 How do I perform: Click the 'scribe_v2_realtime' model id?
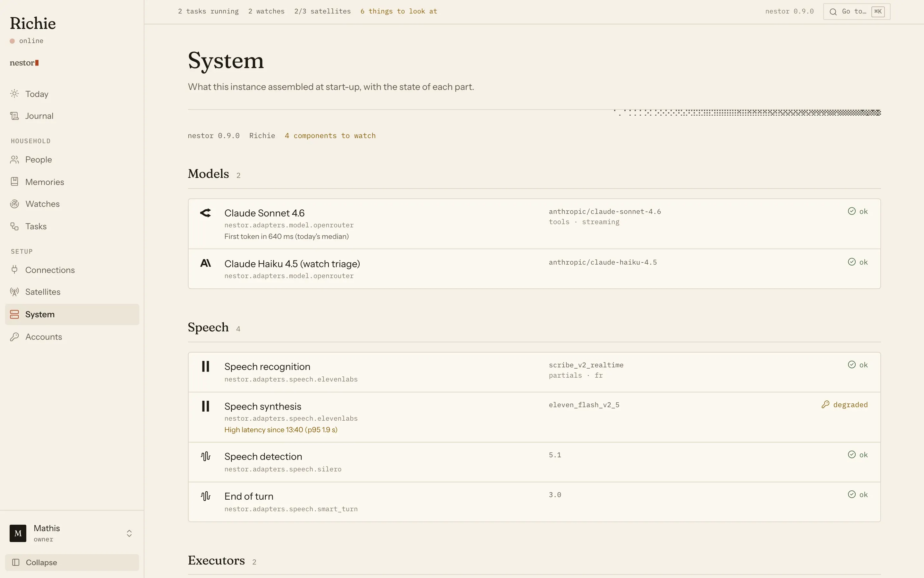pyautogui.click(x=586, y=365)
